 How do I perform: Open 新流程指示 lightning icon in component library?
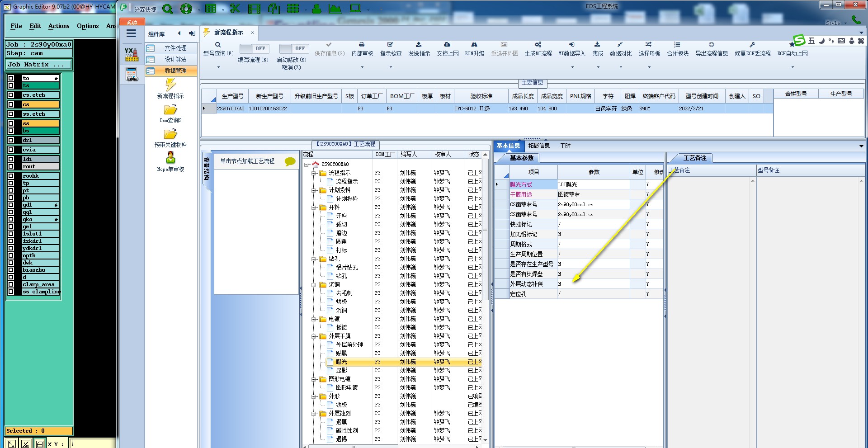[x=170, y=85]
